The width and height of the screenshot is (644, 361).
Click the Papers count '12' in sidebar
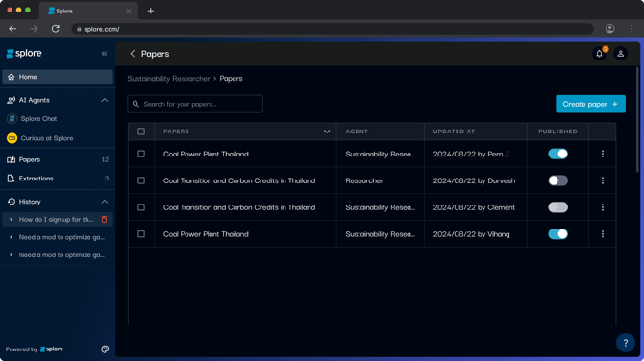[x=105, y=159]
